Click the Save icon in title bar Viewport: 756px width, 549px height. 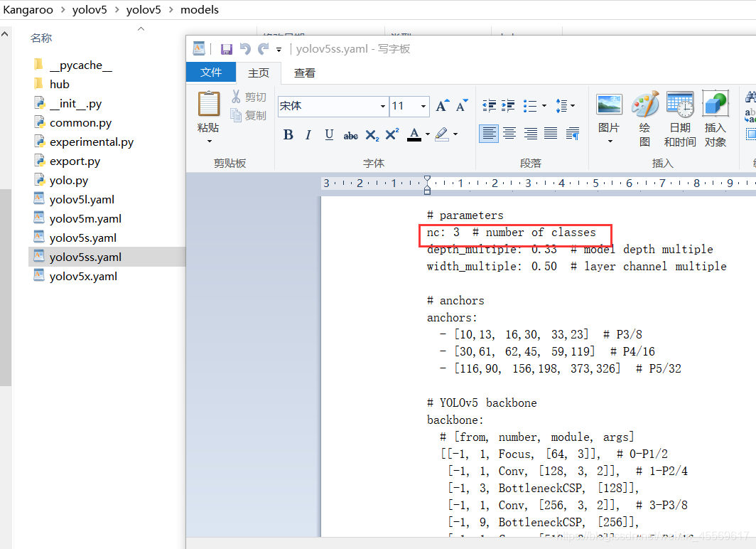(x=227, y=49)
